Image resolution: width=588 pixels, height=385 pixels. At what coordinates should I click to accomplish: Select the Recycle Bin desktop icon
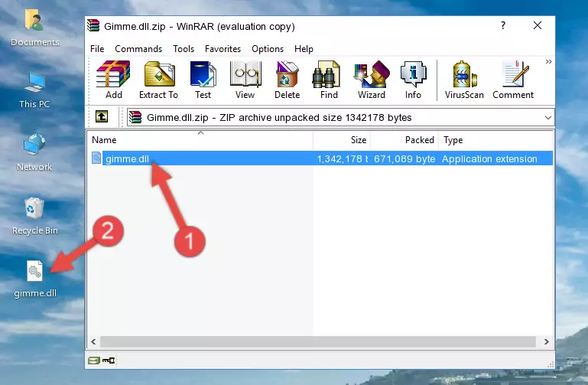coord(34,216)
